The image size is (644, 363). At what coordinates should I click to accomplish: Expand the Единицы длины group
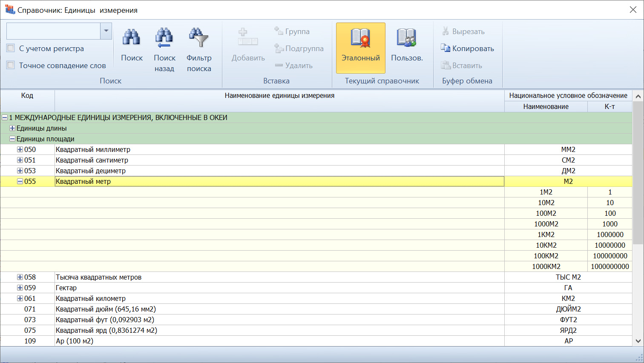click(x=12, y=128)
